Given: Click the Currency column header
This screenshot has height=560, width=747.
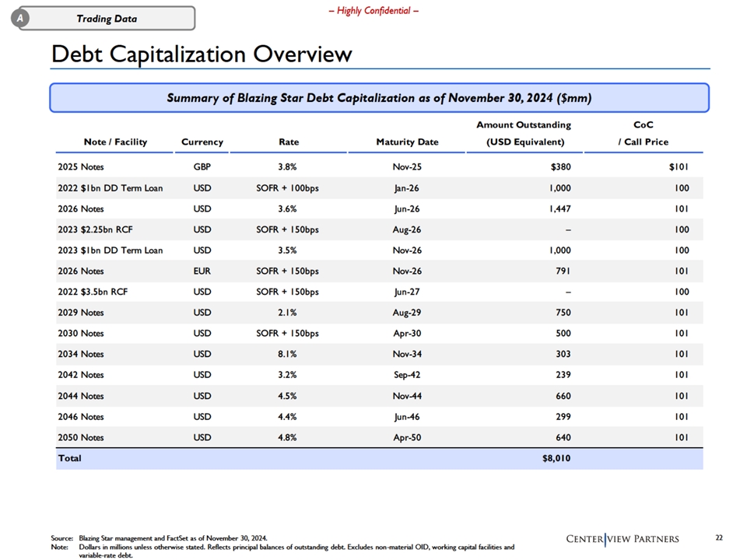Looking at the screenshot, I should 202,142.
